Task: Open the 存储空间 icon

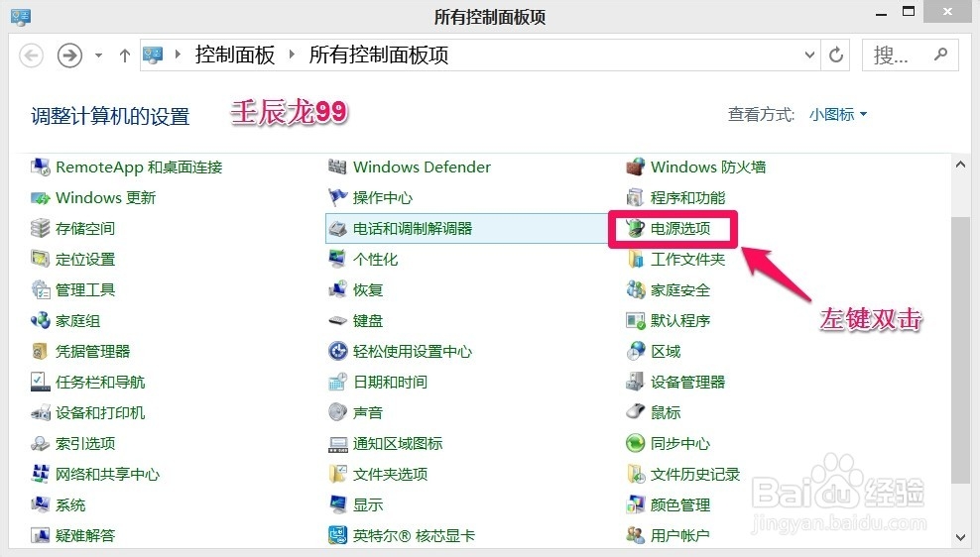Action: pyautogui.click(x=41, y=229)
